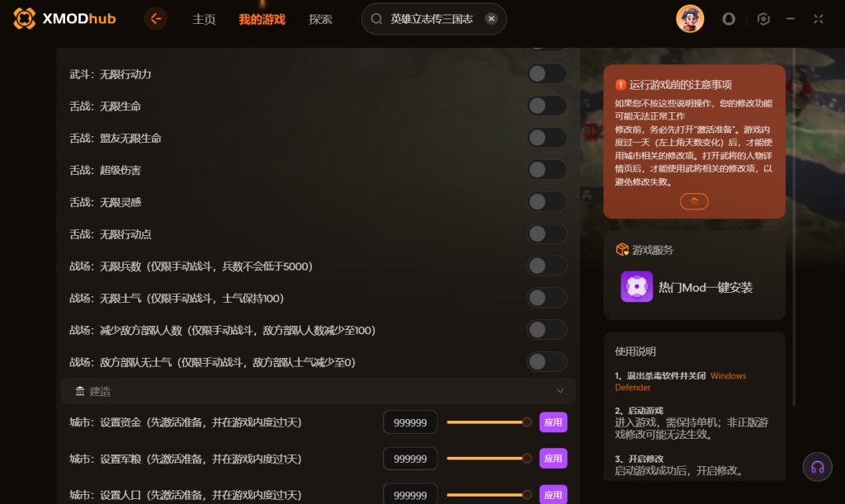Go back using the orange arrow button
This screenshot has width=845, height=504.
point(156,19)
